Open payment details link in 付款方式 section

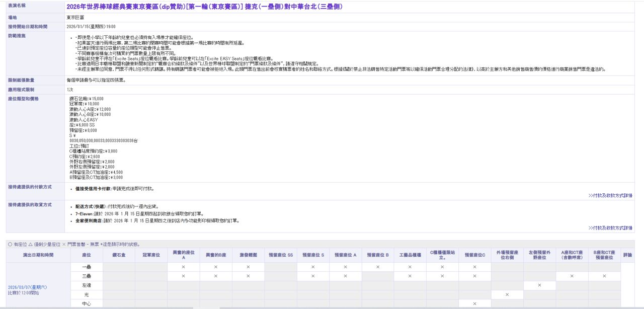click(x=610, y=195)
